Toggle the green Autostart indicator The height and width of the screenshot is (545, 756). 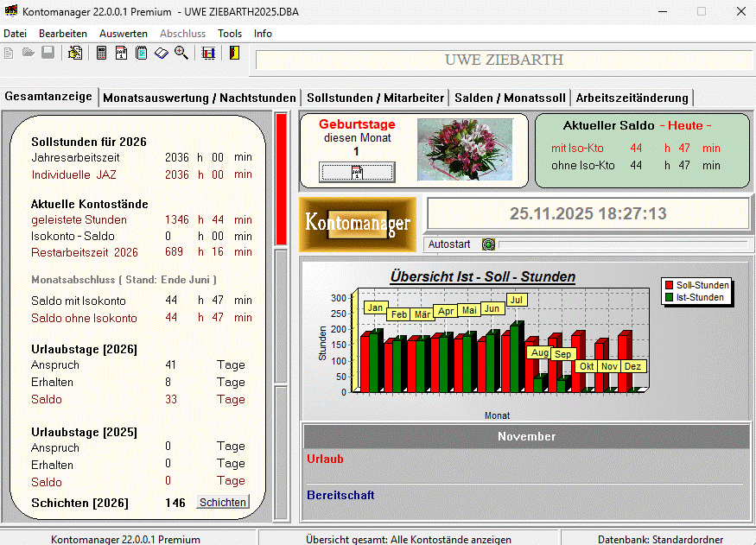(488, 244)
